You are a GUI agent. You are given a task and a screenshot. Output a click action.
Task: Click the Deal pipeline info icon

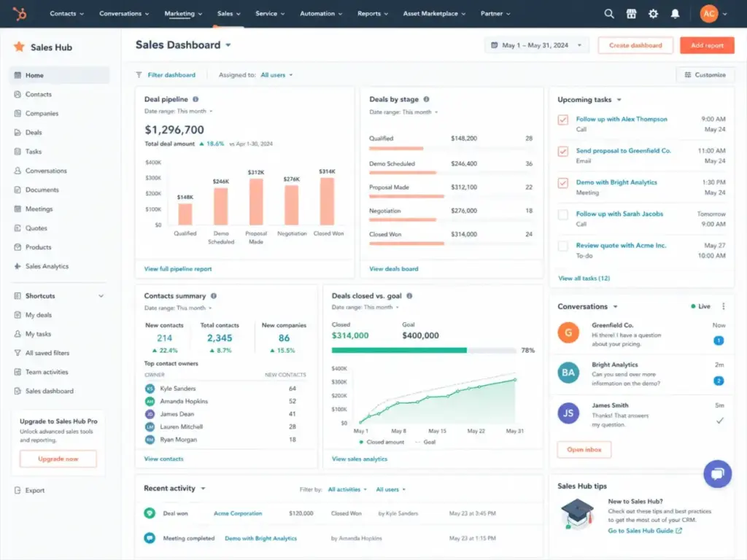[196, 99]
